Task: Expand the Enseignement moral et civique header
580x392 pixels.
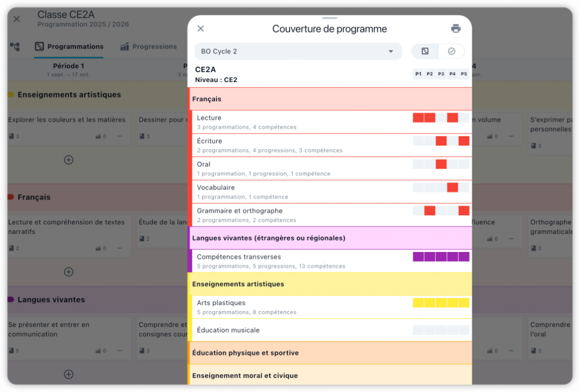Action: click(330, 375)
